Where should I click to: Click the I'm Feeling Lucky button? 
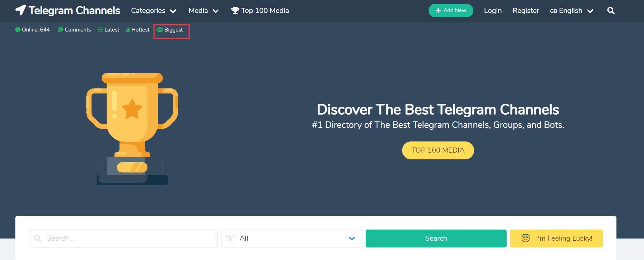pos(556,239)
